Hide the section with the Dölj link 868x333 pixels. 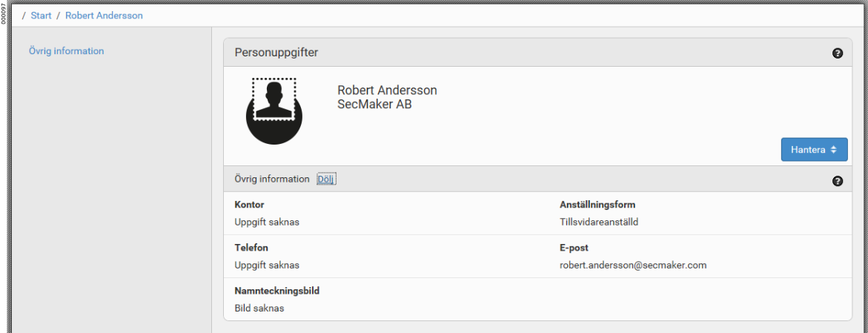coord(326,179)
